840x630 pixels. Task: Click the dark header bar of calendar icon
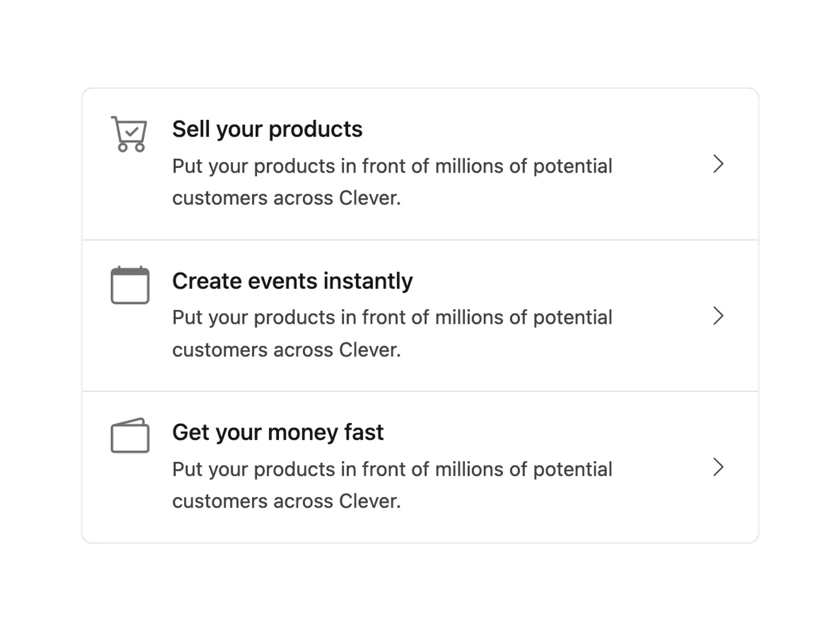(x=130, y=271)
